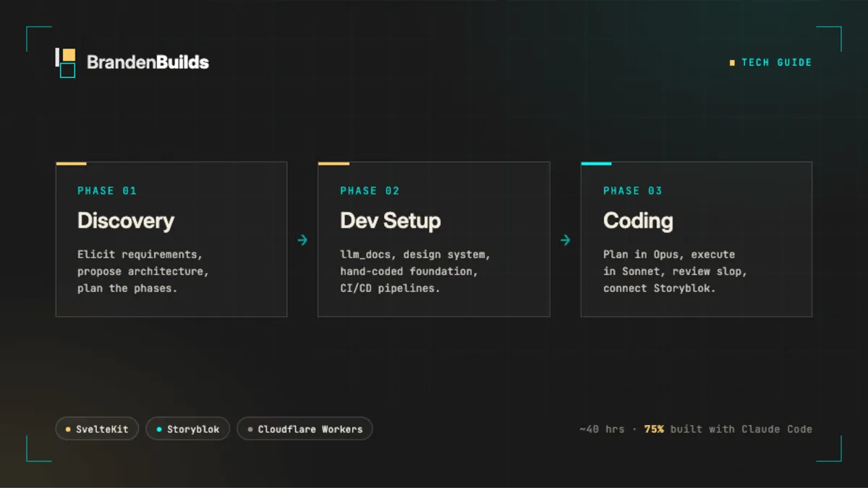868x488 pixels.
Task: Open the Discovery phase card
Action: [171, 239]
